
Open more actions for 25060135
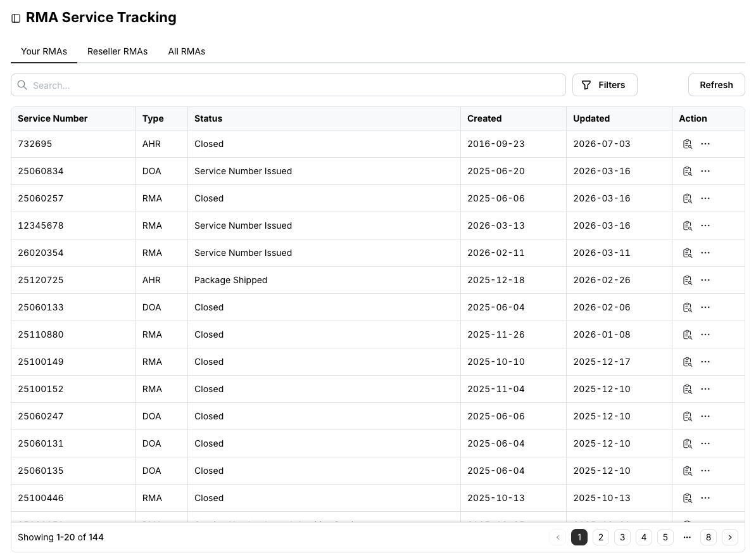click(705, 471)
